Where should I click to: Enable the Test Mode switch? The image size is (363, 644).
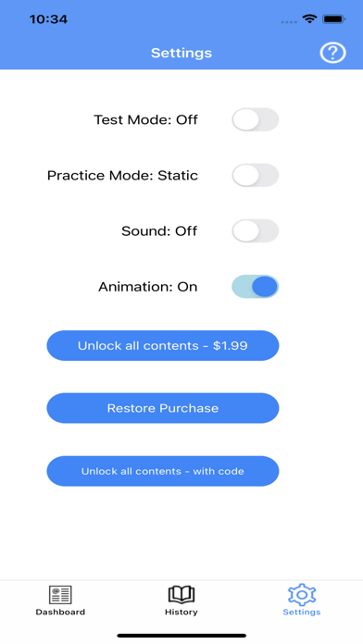tap(256, 119)
